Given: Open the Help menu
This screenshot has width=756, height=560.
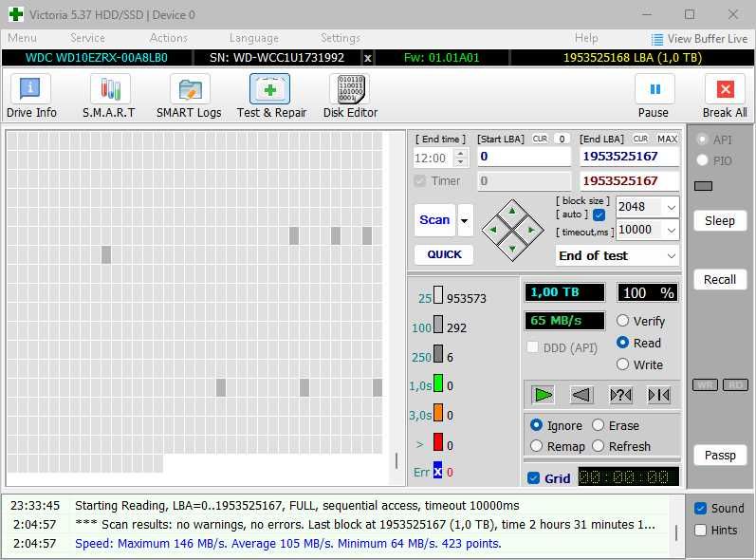Looking at the screenshot, I should pos(586,38).
